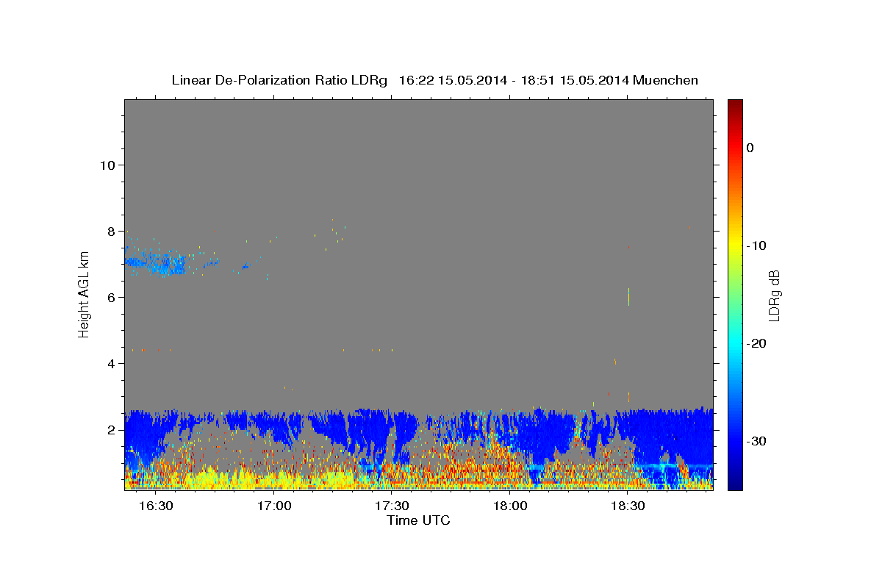Click the Height AGL km axis title
Viewport: 882px width, 588px height.
click(x=84, y=294)
